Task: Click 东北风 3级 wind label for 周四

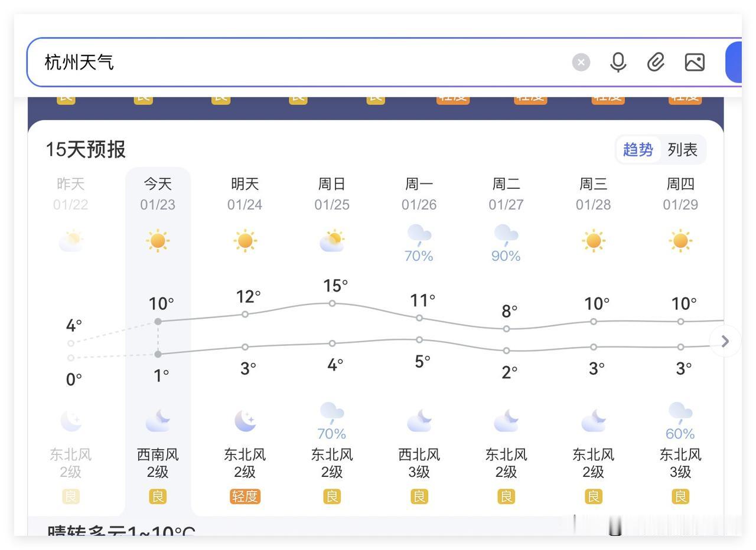Action: coord(680,463)
